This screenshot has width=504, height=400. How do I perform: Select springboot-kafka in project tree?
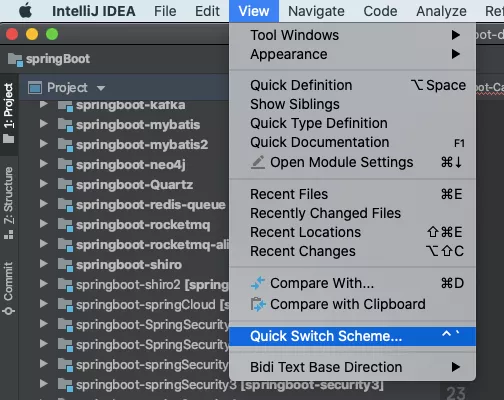click(130, 105)
